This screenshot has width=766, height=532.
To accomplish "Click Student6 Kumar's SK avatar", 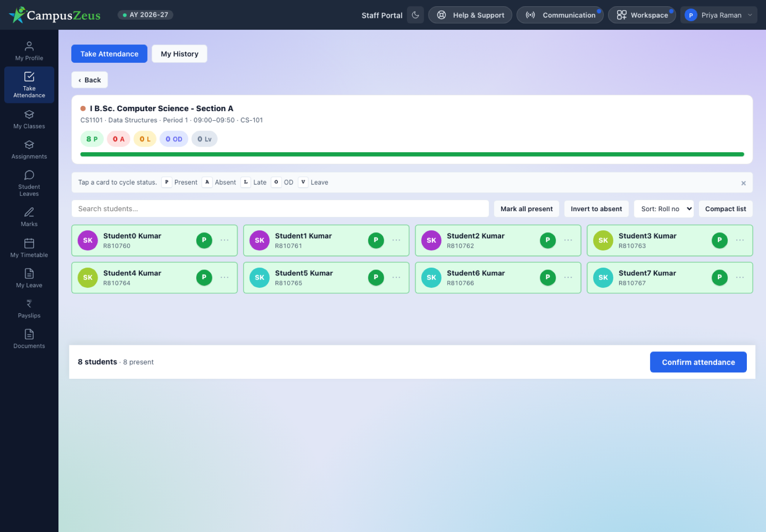I will (x=431, y=278).
